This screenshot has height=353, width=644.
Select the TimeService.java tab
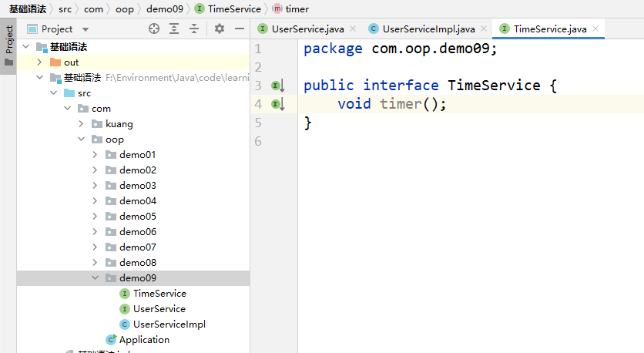pyautogui.click(x=550, y=29)
